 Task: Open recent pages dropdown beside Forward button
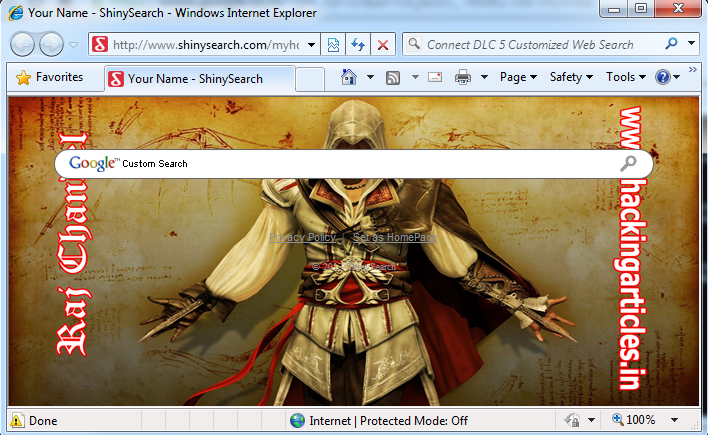tap(74, 44)
